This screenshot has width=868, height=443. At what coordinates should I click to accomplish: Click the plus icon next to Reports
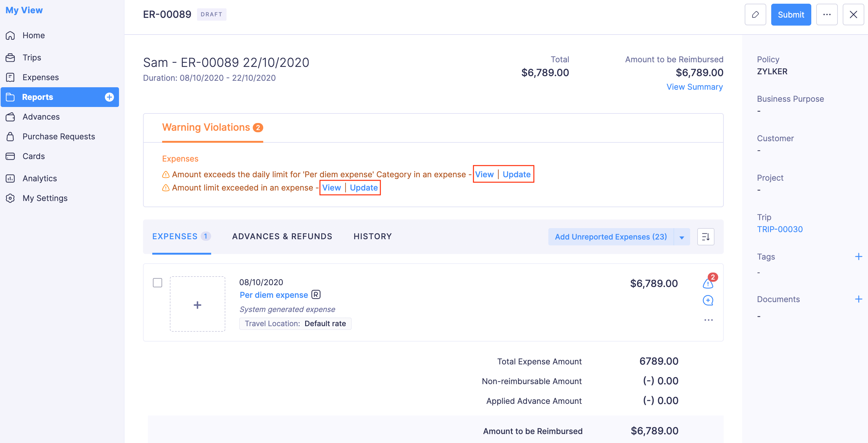click(109, 97)
